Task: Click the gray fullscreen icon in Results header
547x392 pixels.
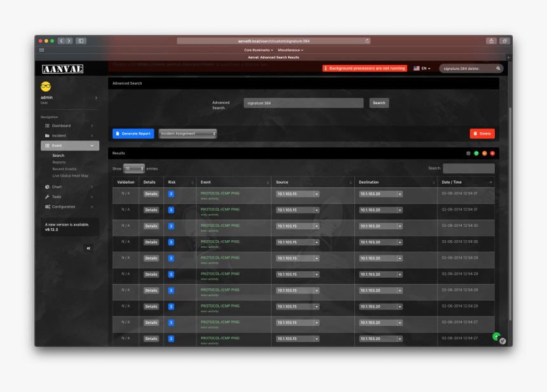Action: [468, 153]
